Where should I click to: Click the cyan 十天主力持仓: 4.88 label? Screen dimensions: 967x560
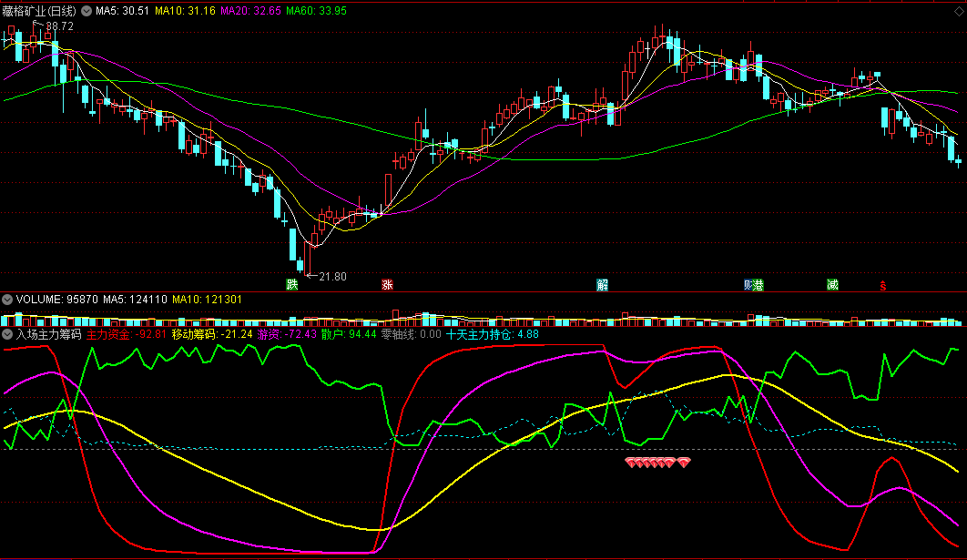tap(492, 334)
